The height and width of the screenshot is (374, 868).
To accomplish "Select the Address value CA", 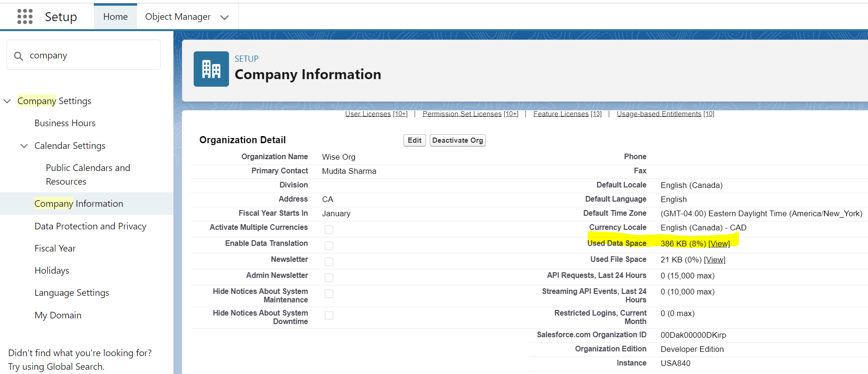I will coord(328,199).
